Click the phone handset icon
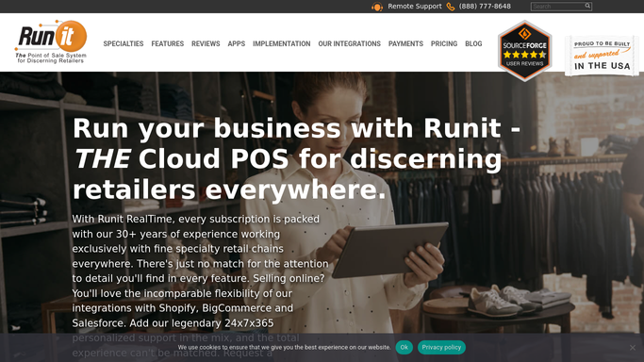The height and width of the screenshot is (362, 644). coord(451,7)
